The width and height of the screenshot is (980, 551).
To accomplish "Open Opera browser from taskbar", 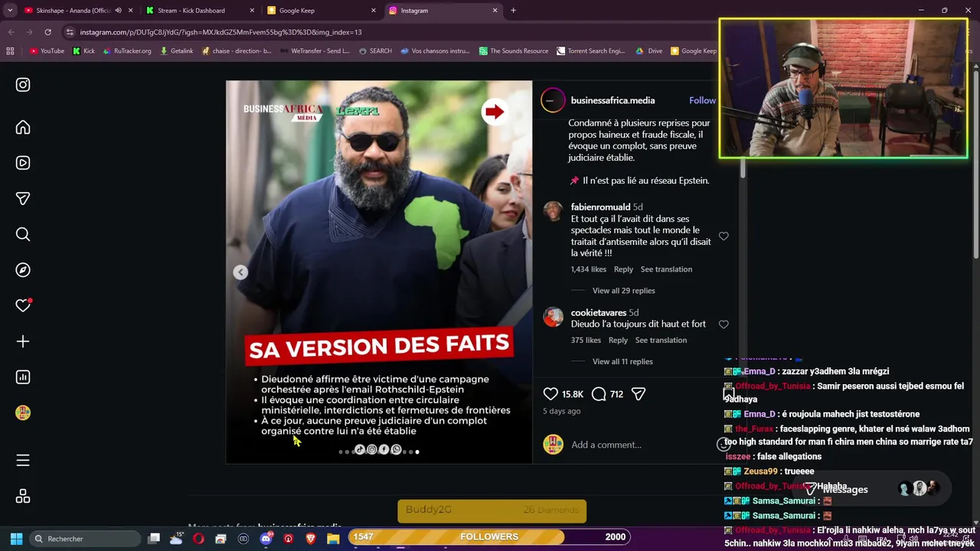I will (x=198, y=539).
